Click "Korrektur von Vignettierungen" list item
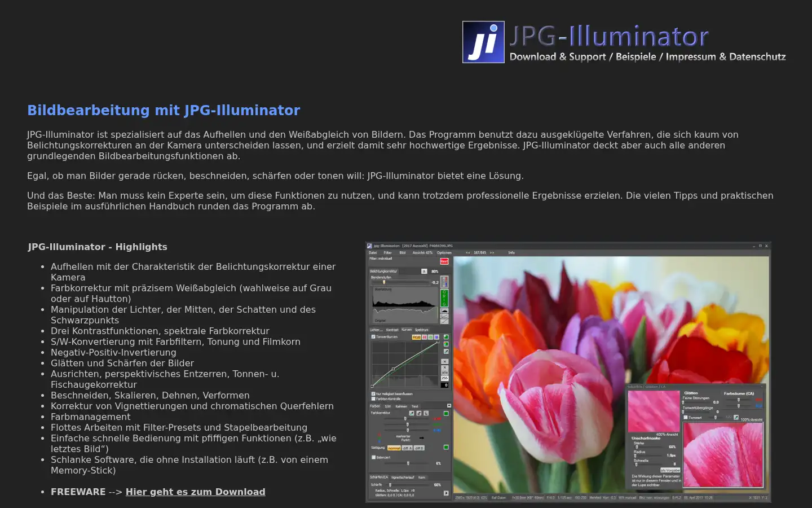The height and width of the screenshot is (508, 812). (192, 406)
